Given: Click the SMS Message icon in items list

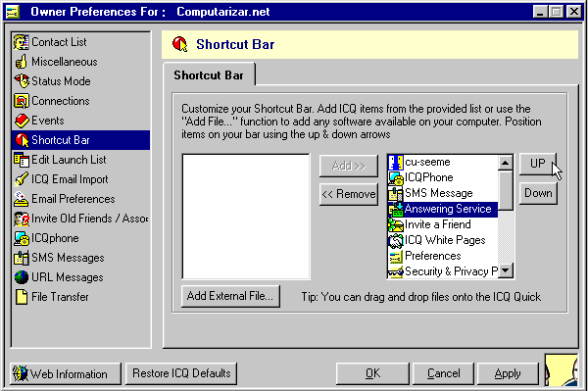Looking at the screenshot, I should click(396, 193).
